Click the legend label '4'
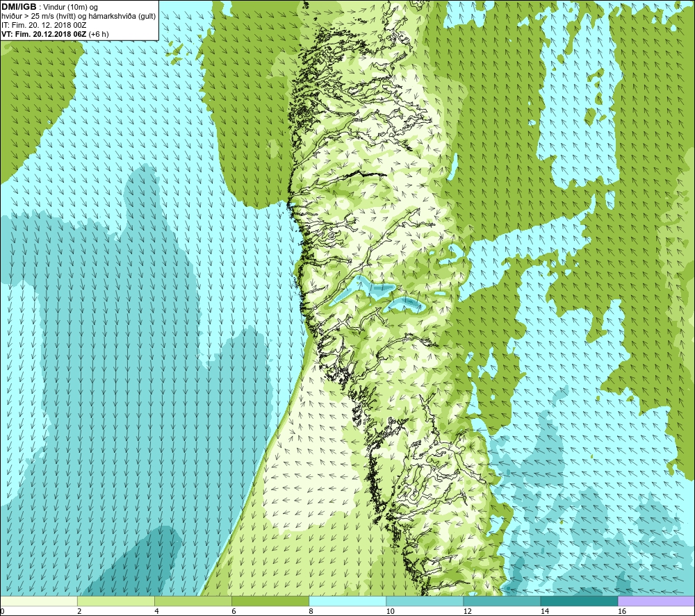The height and width of the screenshot is (616, 695). [156, 612]
